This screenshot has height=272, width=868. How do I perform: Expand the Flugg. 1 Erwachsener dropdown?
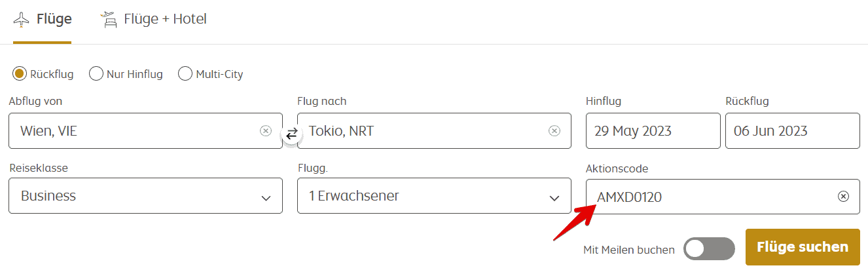434,196
